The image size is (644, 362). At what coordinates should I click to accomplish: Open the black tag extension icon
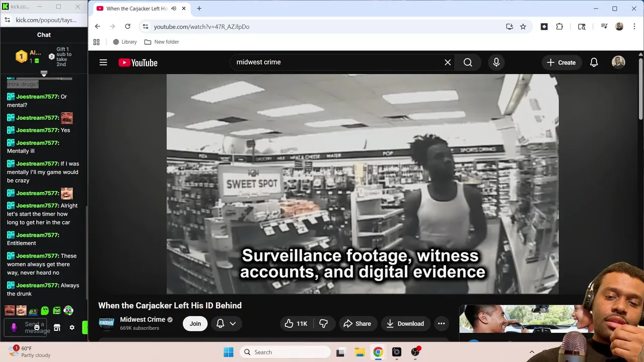544,27
